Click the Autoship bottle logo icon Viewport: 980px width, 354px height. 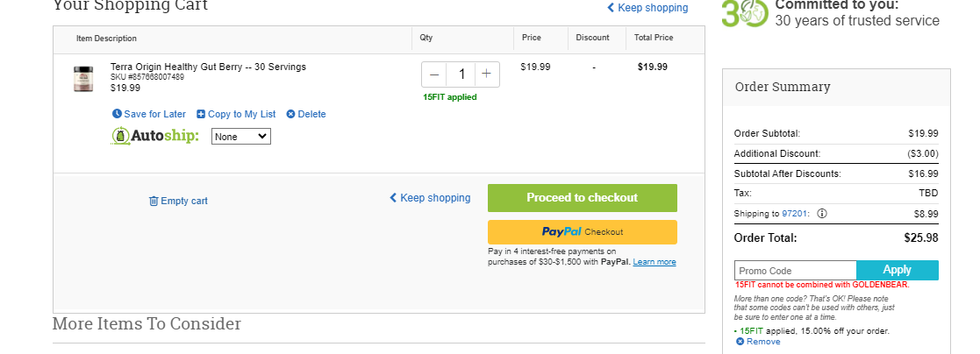click(119, 136)
